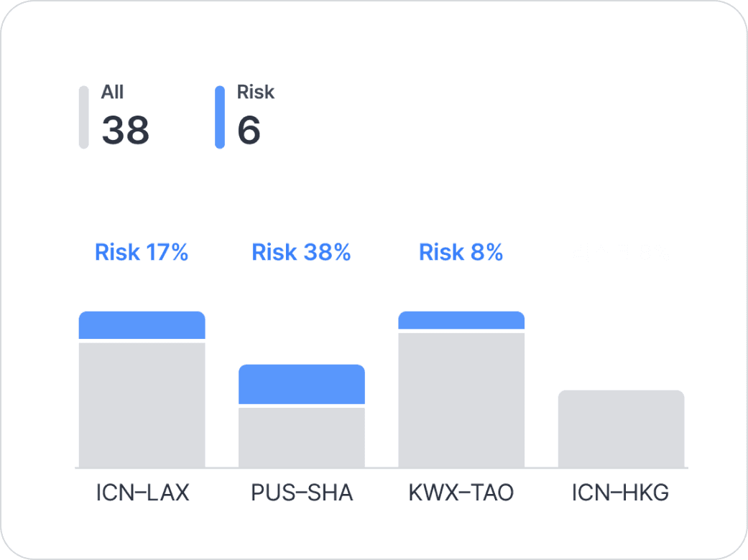Screen dimensions: 748x560
Task: Click the total count value 38
Action: (125, 130)
